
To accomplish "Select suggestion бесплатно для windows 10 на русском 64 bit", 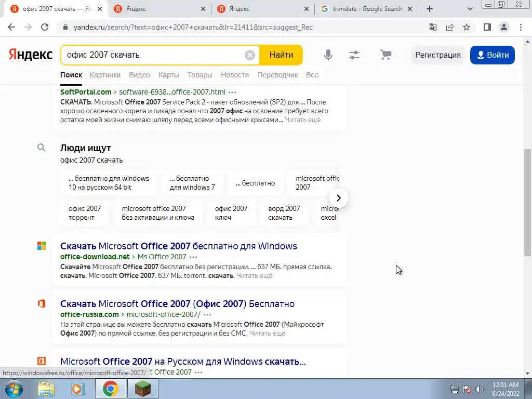I will 109,183.
